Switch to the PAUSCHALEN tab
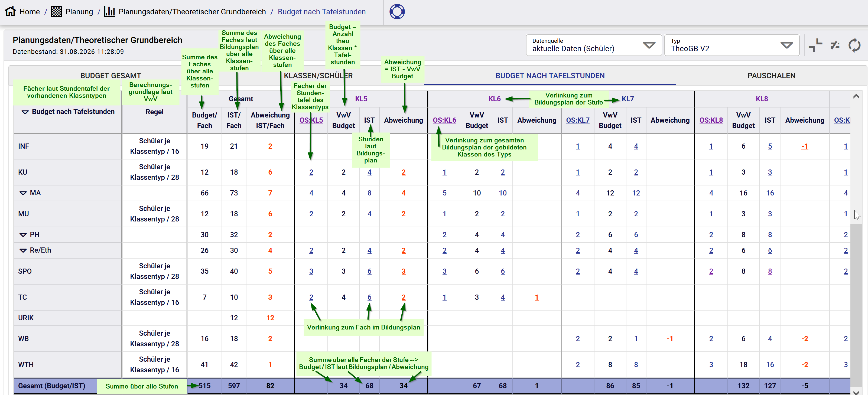Image resolution: width=868 pixels, height=395 pixels. point(771,76)
